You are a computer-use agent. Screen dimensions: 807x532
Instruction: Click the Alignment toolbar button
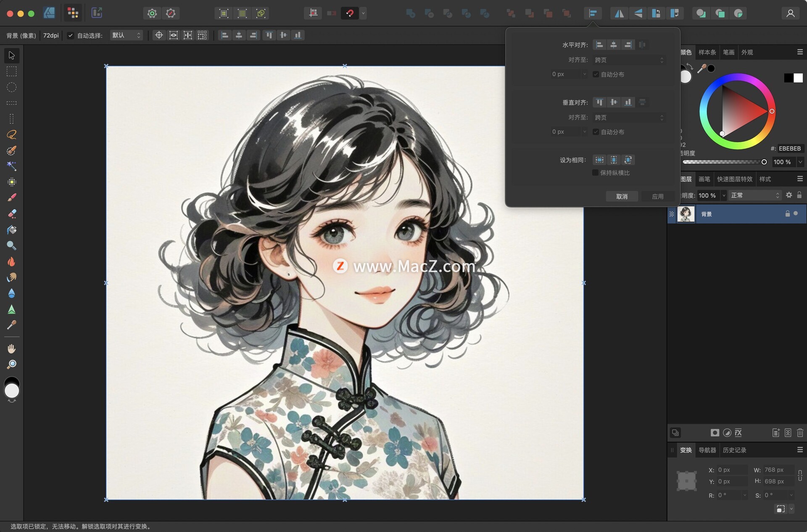coord(593,13)
